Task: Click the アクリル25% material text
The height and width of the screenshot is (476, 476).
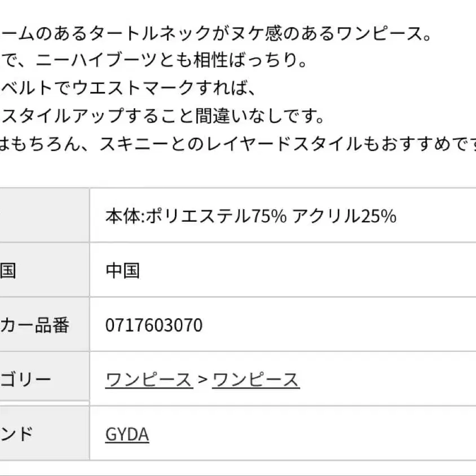Action: [344, 216]
